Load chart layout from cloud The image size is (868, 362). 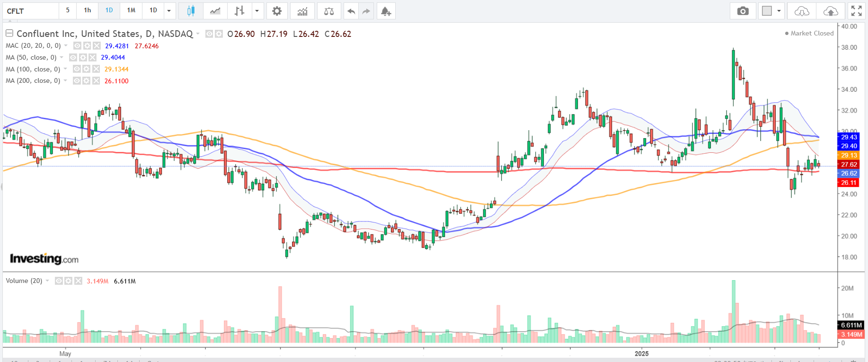click(x=802, y=11)
